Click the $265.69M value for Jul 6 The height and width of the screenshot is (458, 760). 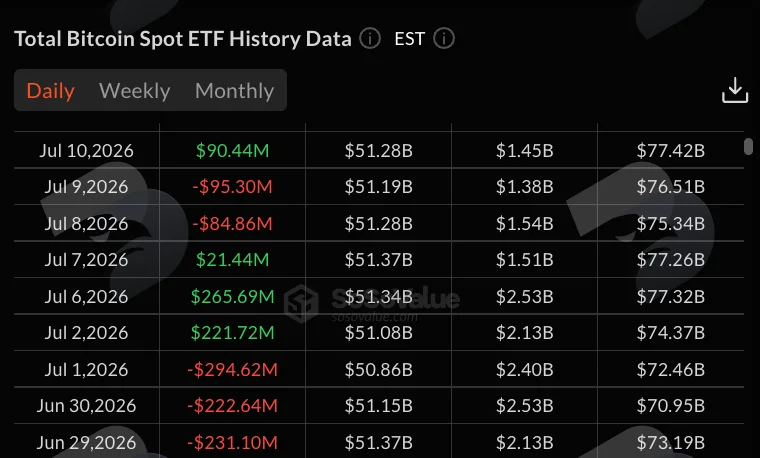point(232,296)
